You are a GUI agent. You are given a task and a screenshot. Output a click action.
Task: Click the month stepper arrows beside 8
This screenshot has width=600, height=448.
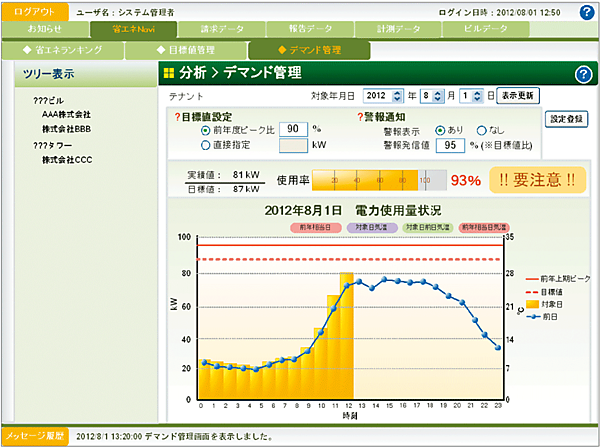coord(437,96)
